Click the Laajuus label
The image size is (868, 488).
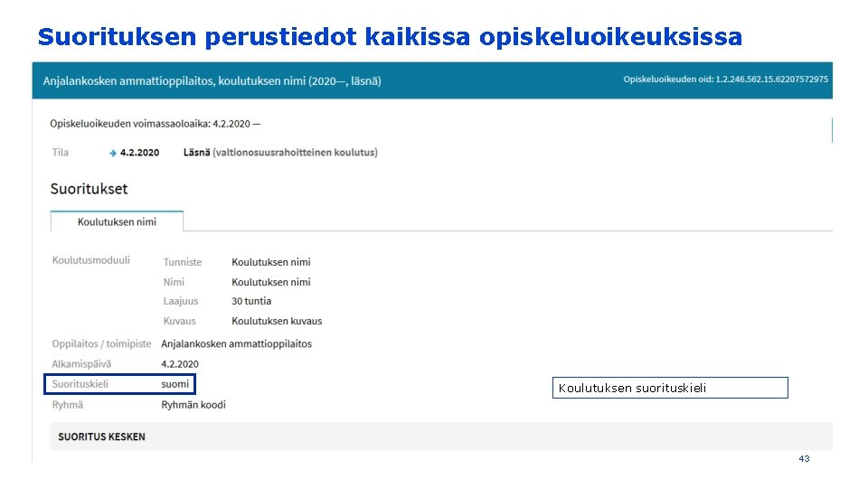(x=181, y=301)
